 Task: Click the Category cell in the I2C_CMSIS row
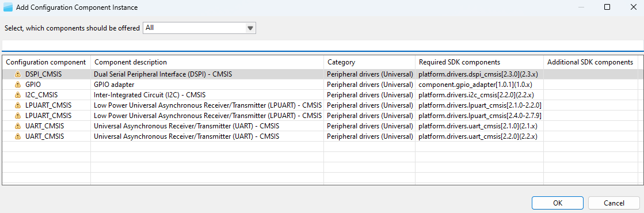(369, 95)
